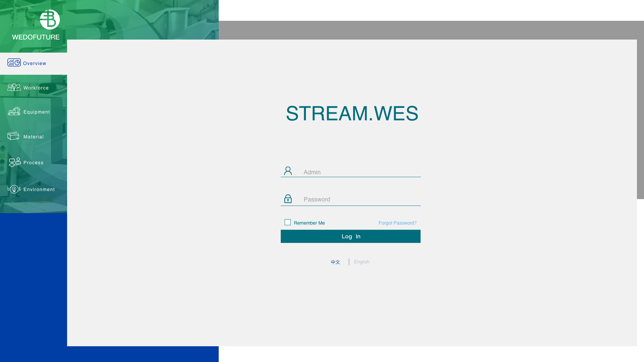Open the Forgot Password link
Viewport: 644px width, 362px height.
point(397,223)
